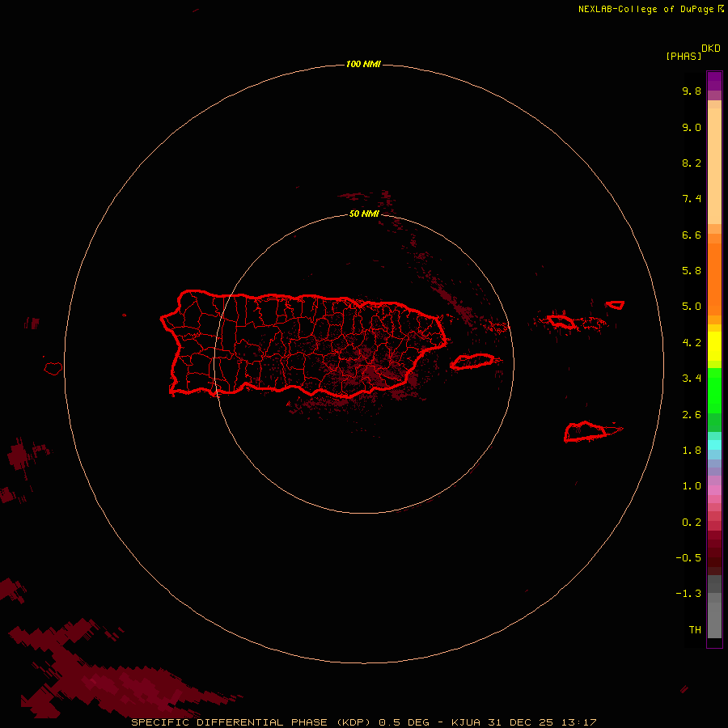Click the -0.5 value on the scale
This screenshot has height=728, width=728.
point(688,558)
